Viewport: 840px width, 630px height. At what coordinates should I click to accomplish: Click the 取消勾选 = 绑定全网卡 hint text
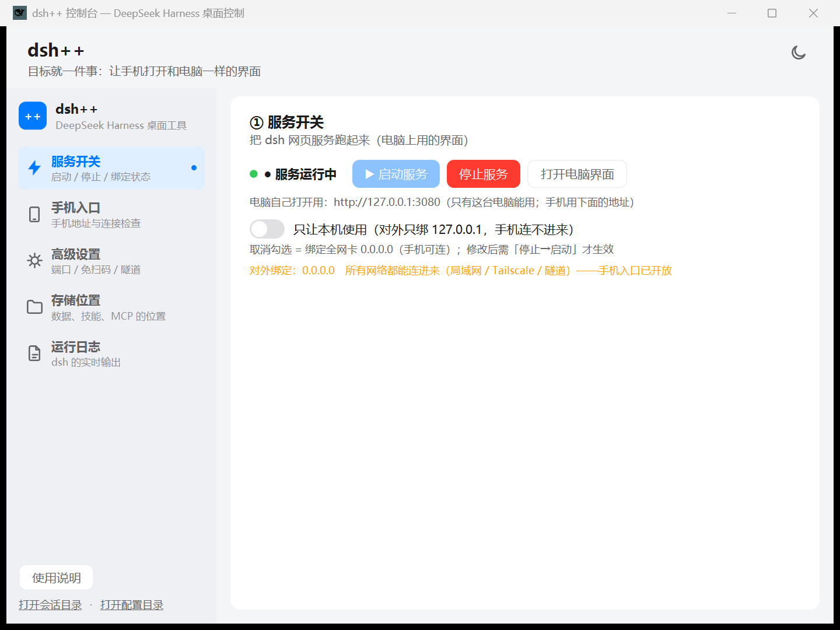(x=432, y=249)
